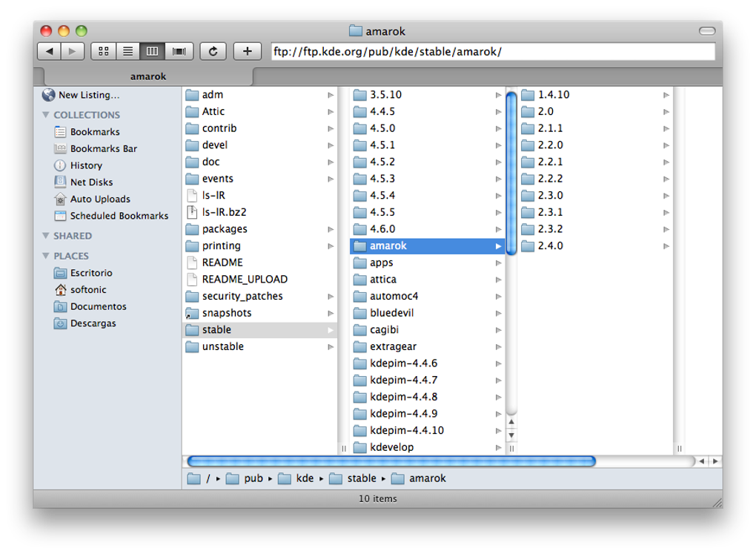Select the Attic folder
The width and height of the screenshot is (756, 554).
pos(260,111)
